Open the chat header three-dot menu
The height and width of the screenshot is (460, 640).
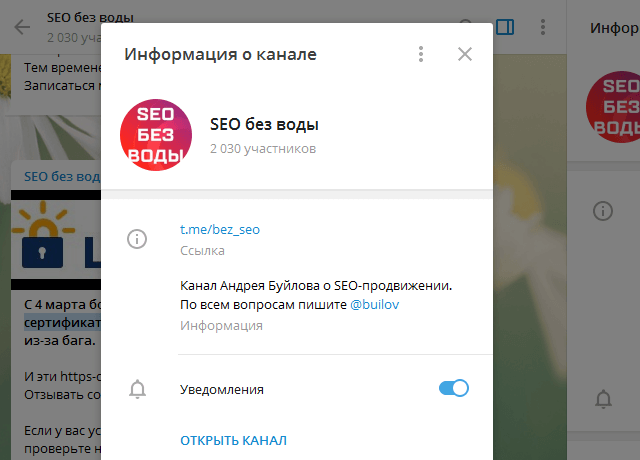542,27
